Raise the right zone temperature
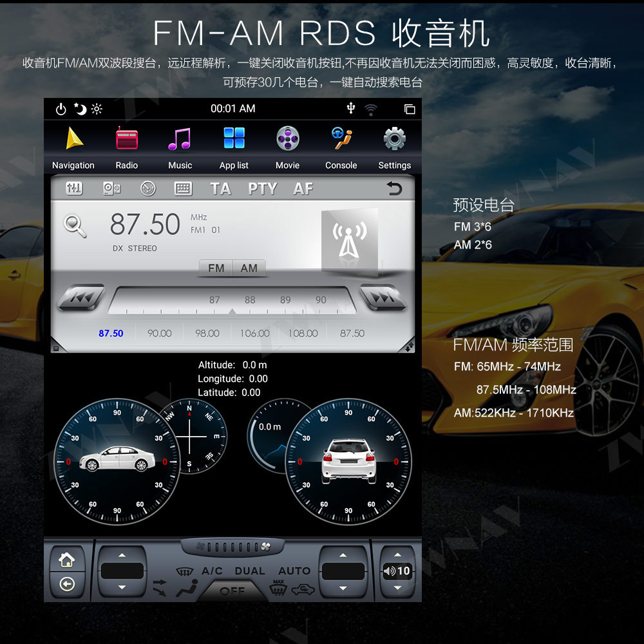644x644 pixels. tap(343, 555)
